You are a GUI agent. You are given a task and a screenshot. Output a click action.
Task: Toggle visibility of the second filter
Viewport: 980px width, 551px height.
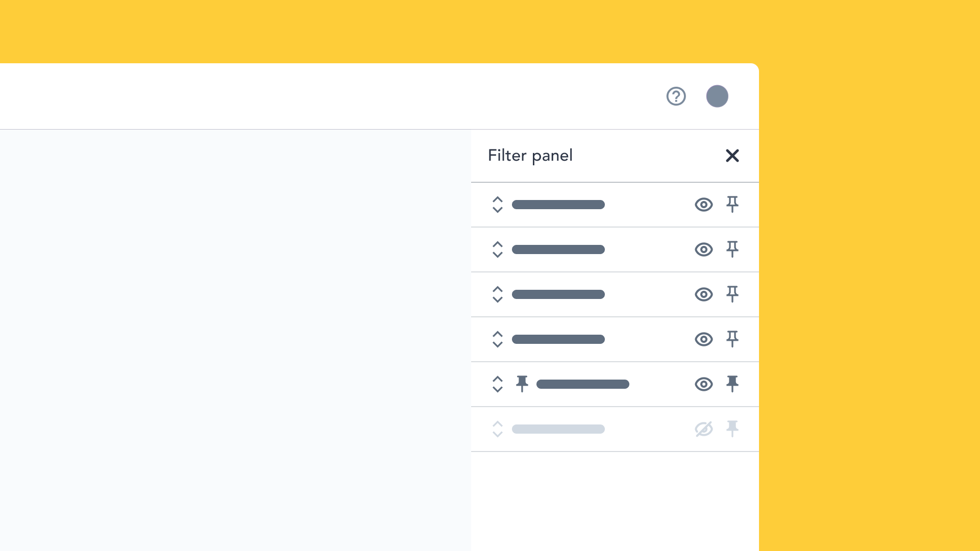click(x=703, y=249)
